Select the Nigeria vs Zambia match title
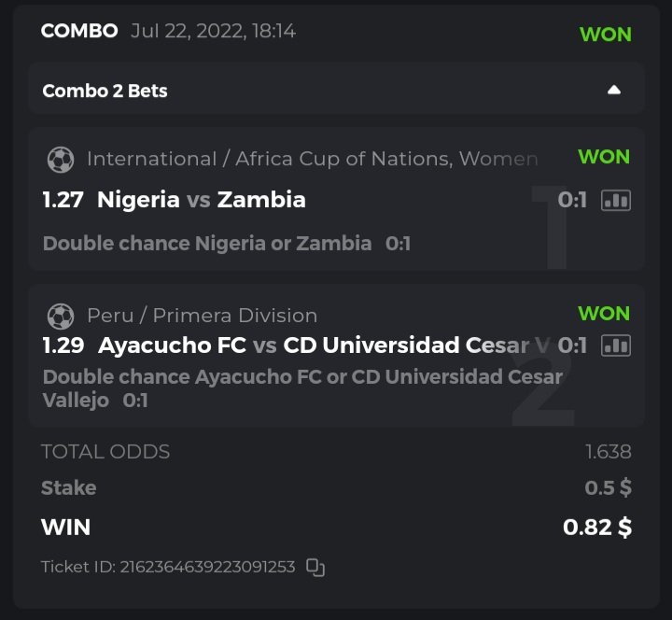The width and height of the screenshot is (672, 620). [x=201, y=200]
